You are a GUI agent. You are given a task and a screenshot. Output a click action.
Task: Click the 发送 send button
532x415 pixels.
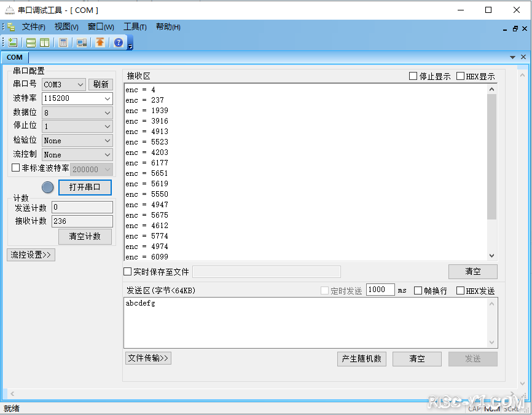(472, 358)
